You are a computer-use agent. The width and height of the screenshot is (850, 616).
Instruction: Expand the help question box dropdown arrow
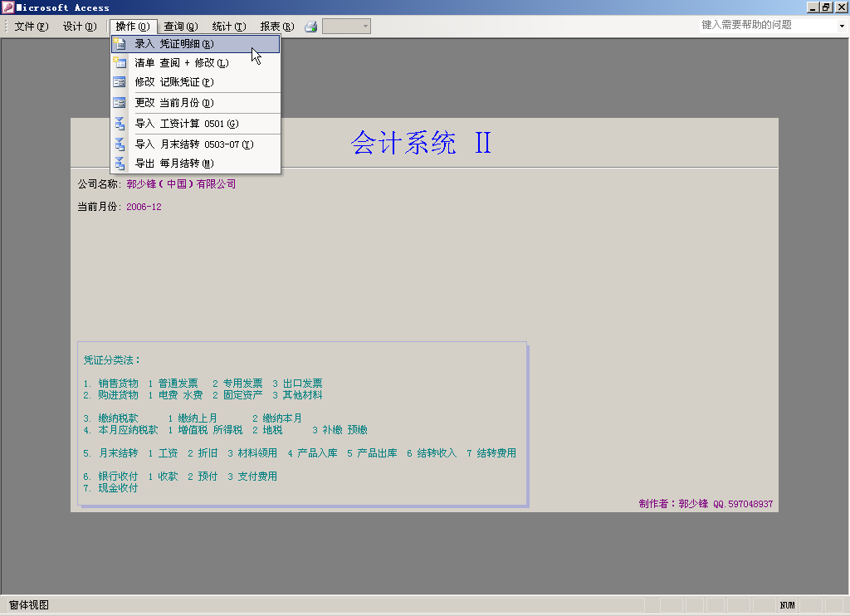pos(841,26)
